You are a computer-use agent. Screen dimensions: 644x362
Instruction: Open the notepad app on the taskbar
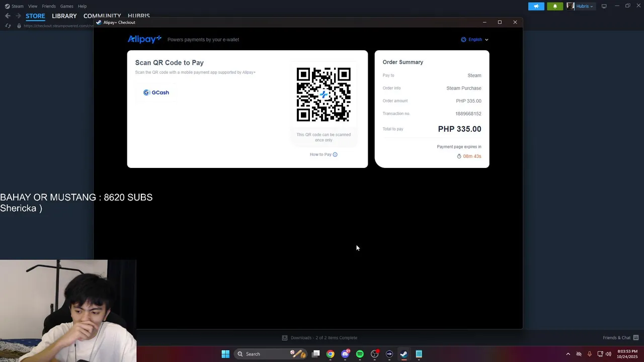[x=419, y=354]
